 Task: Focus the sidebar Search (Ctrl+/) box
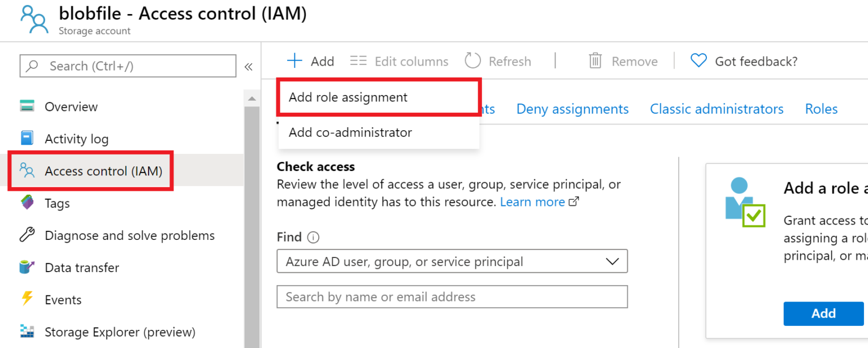tap(128, 66)
